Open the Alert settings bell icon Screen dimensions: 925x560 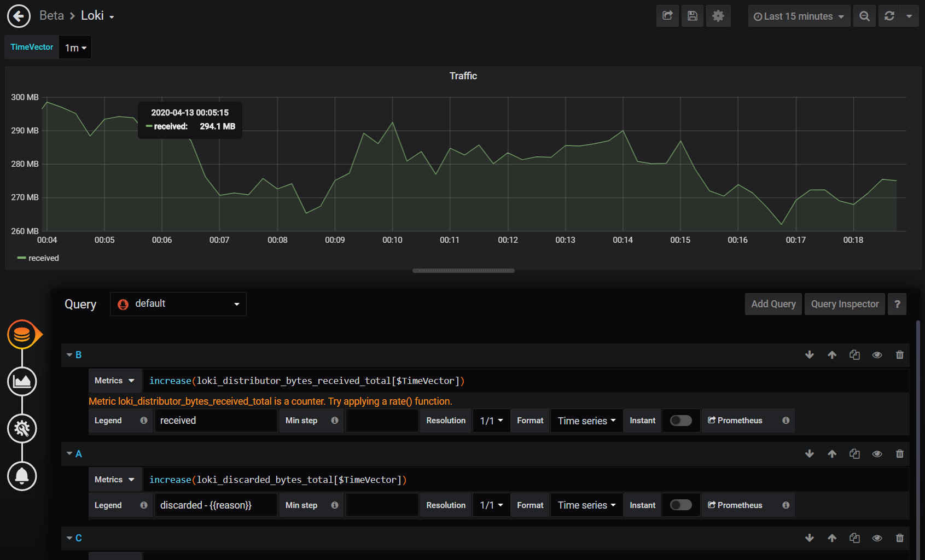point(22,476)
